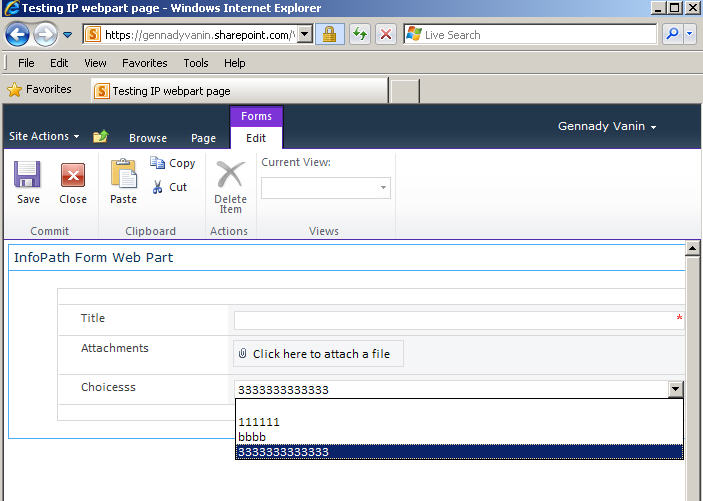
Task: Minimize the Internet Explorer window
Action: click(657, 8)
